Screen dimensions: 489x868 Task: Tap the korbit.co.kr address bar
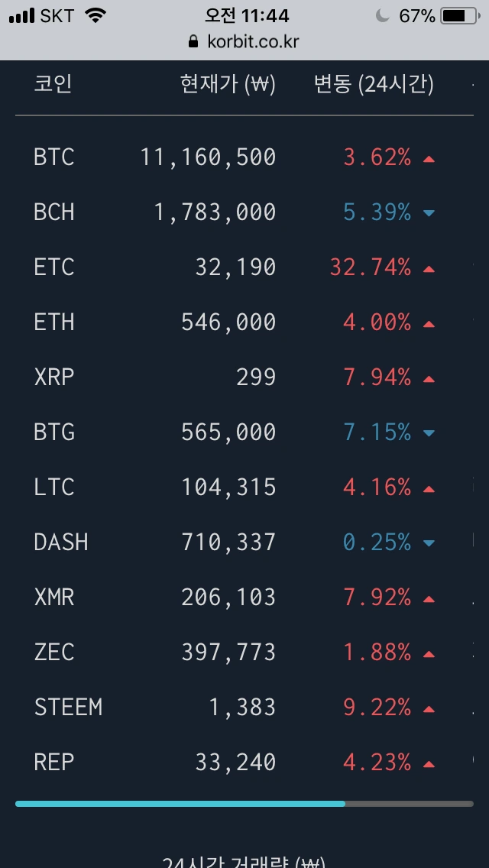[x=244, y=41]
